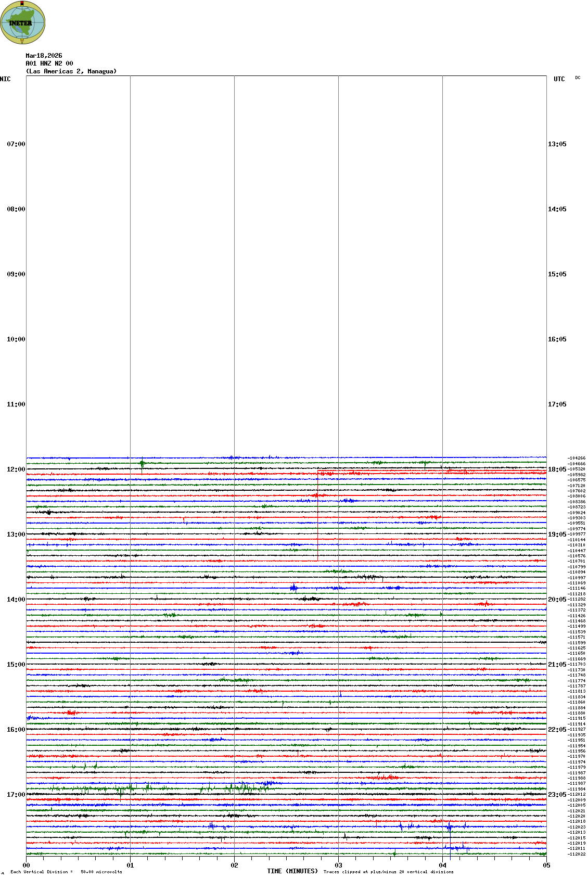Click the A01 HNZ N2 00 station code

pos(49,63)
